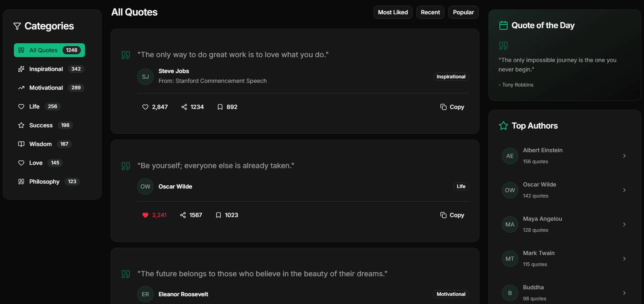Click share icon on Oscar Wilde quote
Viewport: 644px width, 304px height.
point(183,215)
